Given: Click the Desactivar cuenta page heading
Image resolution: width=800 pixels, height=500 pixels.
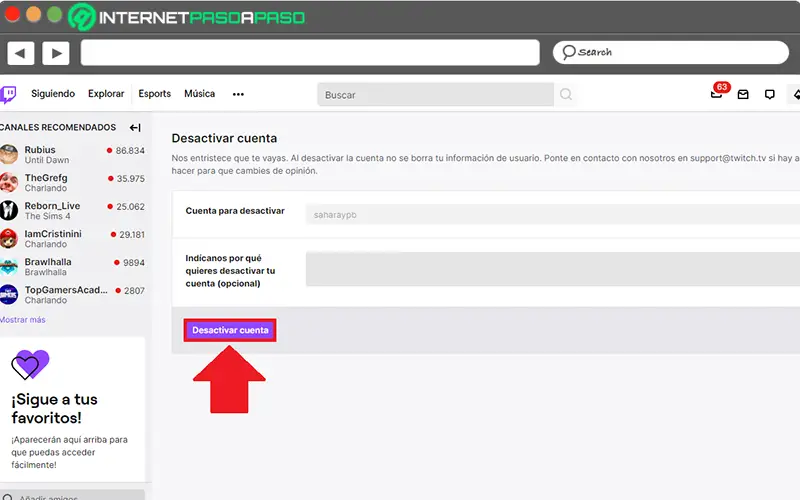Looking at the screenshot, I should (x=224, y=138).
